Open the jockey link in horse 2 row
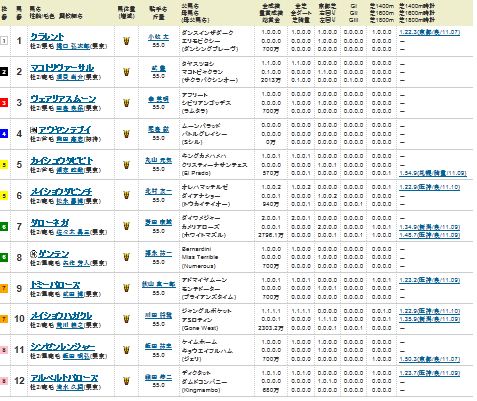The height and width of the screenshot is (401, 477). [x=159, y=68]
